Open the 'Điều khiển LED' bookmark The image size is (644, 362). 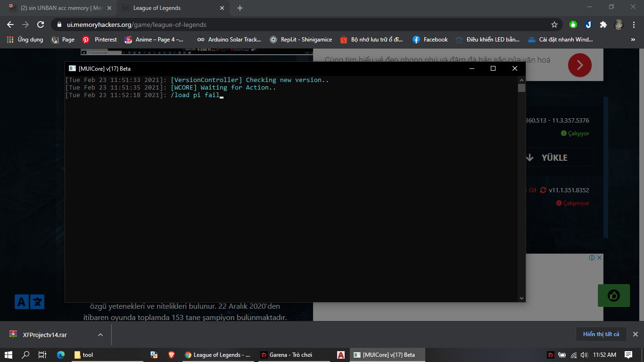[x=487, y=40]
